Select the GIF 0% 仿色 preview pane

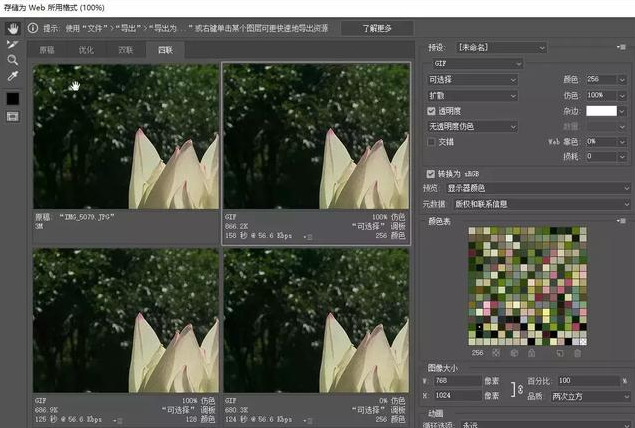pyautogui.click(x=316, y=320)
